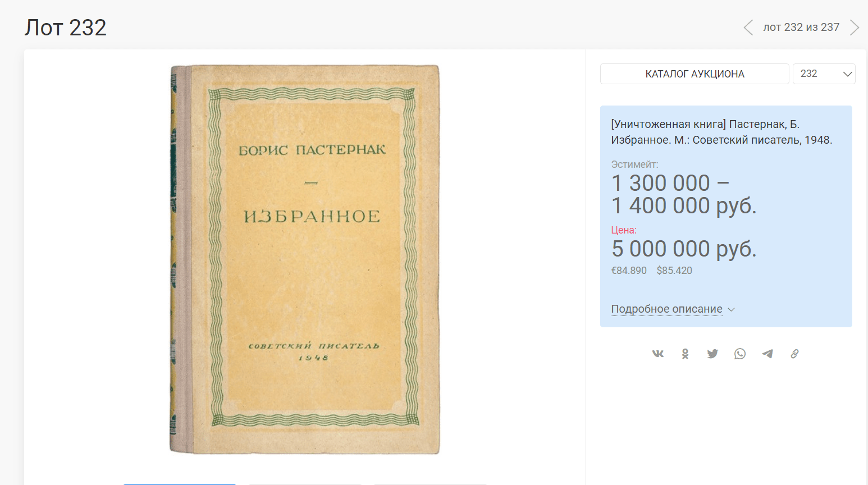Viewport: 868px width, 485px height.
Task: Go to the previous lot arrow
Action: 748,28
